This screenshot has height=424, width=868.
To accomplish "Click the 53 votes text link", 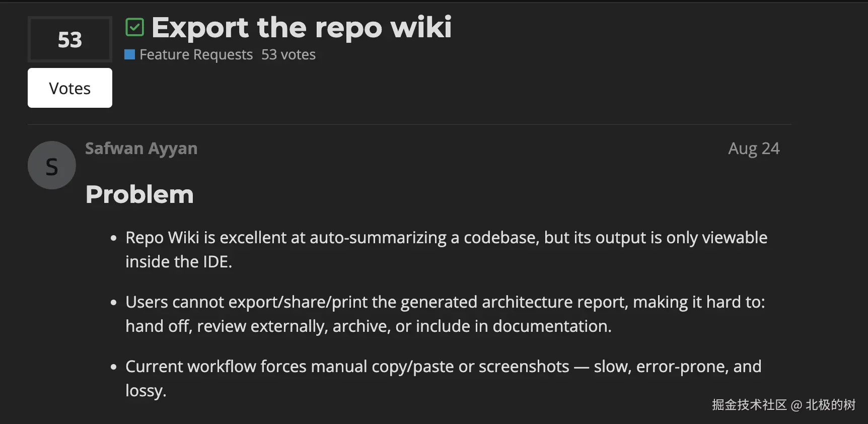I will click(x=288, y=54).
